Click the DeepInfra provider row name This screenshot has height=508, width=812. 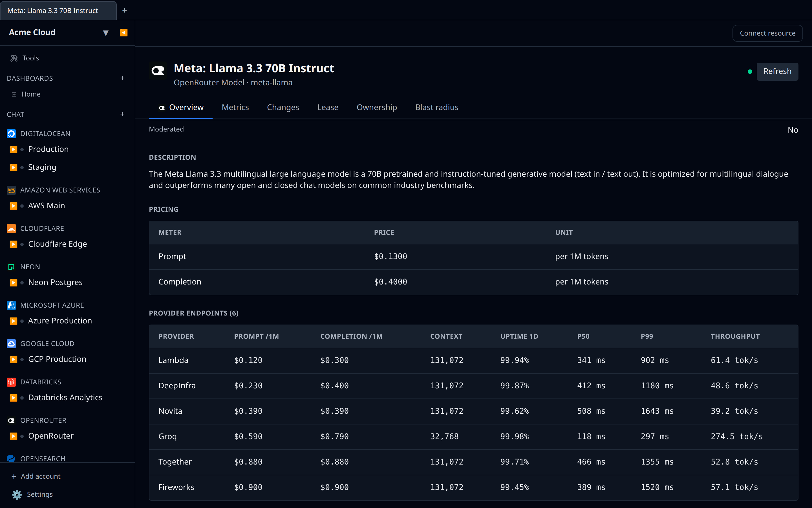[x=177, y=385]
